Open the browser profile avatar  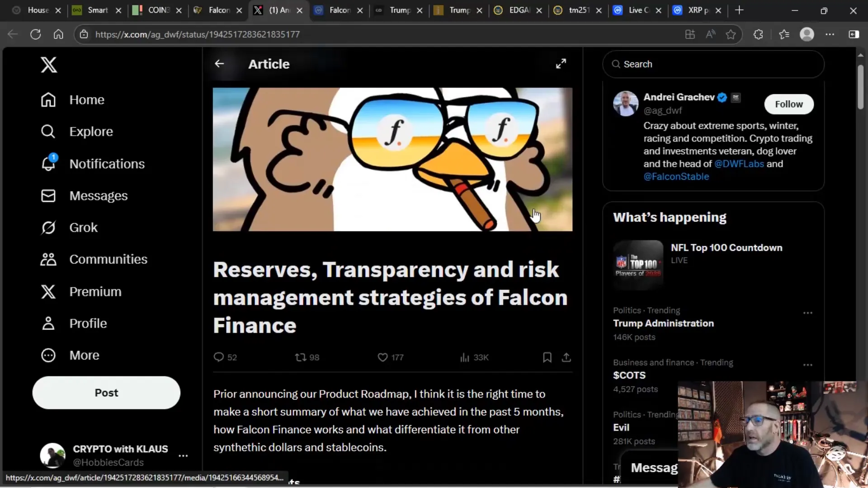point(807,34)
